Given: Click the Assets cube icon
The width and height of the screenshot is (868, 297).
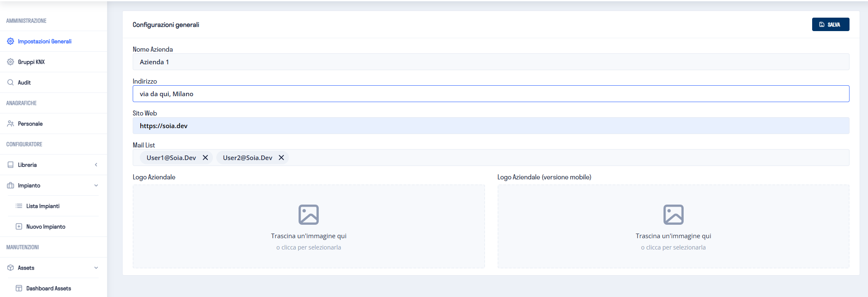Looking at the screenshot, I should point(10,268).
